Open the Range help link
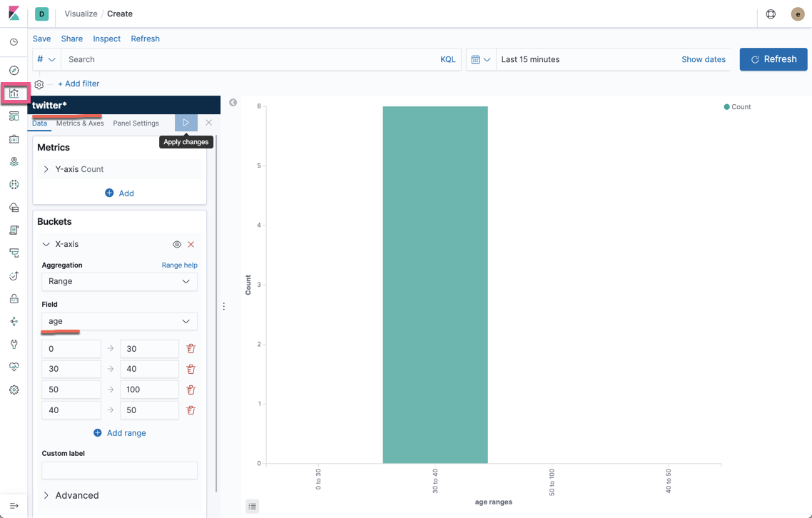 pyautogui.click(x=180, y=265)
